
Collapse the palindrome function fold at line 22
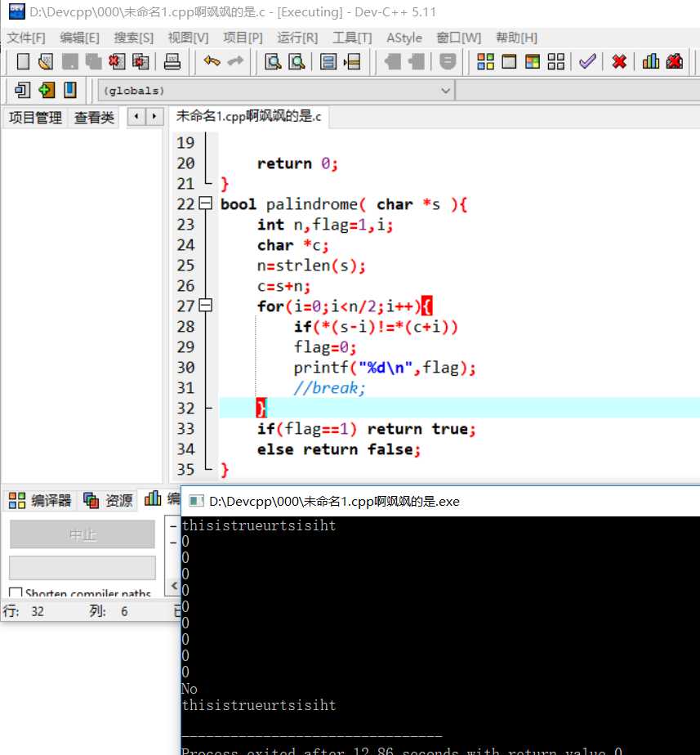coord(206,203)
